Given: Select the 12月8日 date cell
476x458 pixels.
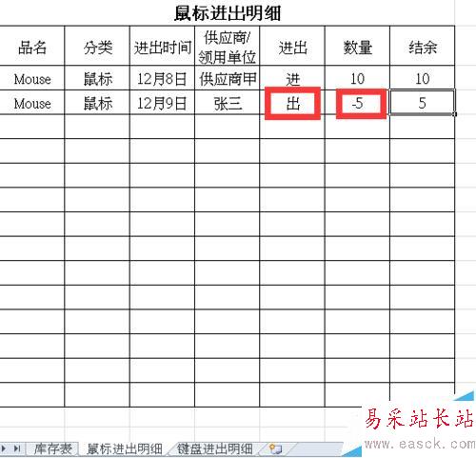Looking at the screenshot, I should 162,78.
